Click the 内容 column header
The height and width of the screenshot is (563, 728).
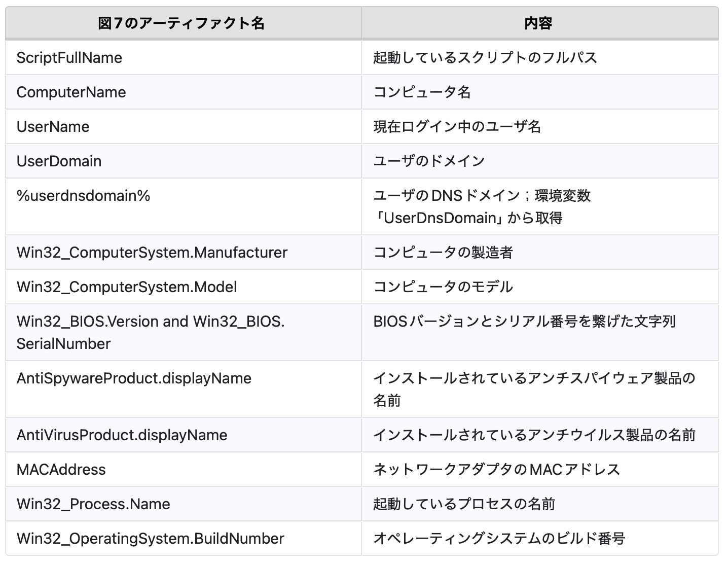coord(538,23)
